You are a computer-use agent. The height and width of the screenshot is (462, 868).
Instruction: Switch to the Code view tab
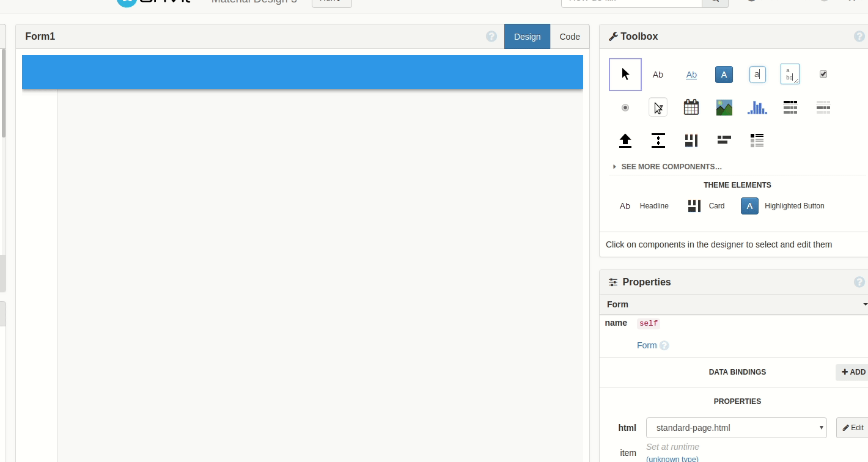point(569,37)
